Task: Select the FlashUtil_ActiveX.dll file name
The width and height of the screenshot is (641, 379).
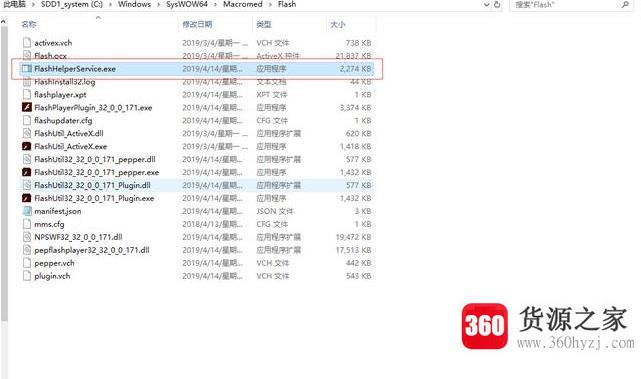Action: tap(69, 133)
